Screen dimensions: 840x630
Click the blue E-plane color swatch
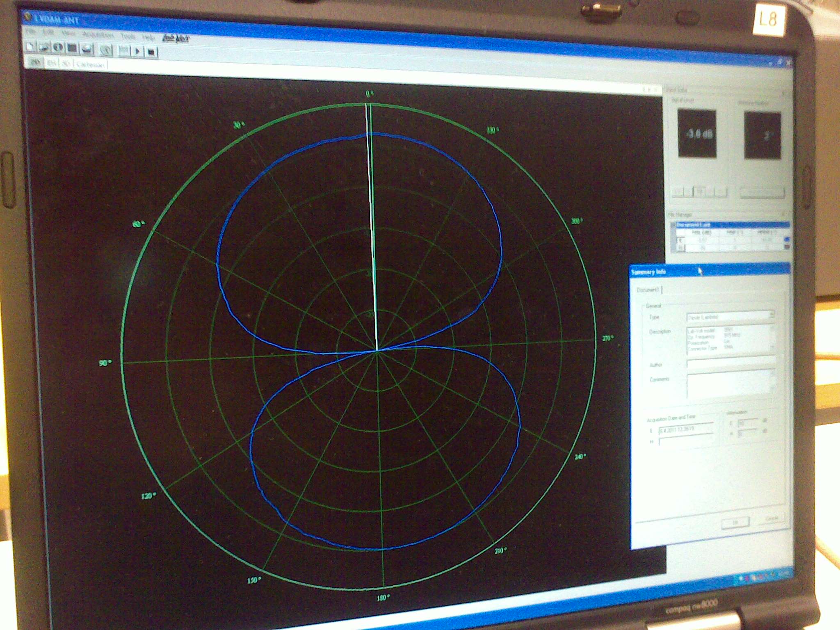786,240
